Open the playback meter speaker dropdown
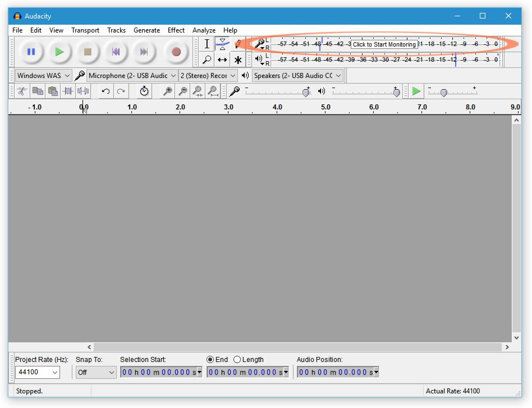Viewport: 532px width, 408px height. [x=260, y=59]
